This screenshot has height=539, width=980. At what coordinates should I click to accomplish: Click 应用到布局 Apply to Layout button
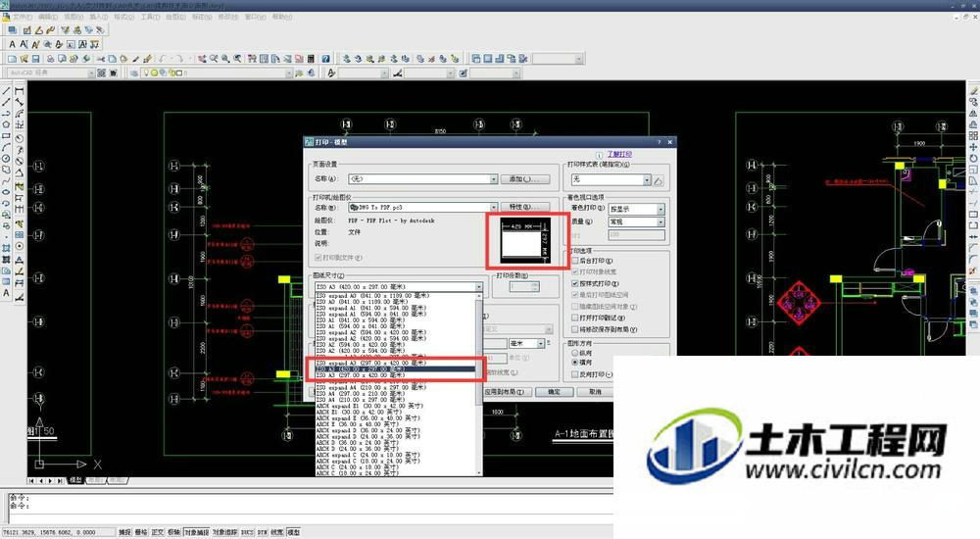(x=507, y=392)
